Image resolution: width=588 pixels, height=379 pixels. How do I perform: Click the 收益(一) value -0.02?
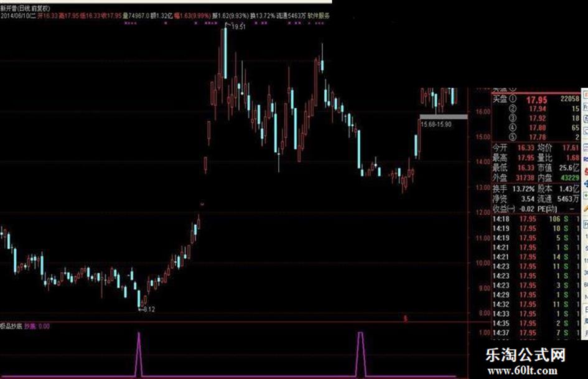[527, 209]
